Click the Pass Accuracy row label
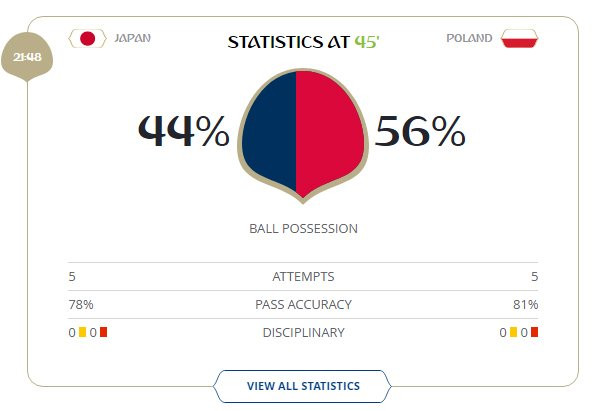600x411 pixels. [303, 305]
